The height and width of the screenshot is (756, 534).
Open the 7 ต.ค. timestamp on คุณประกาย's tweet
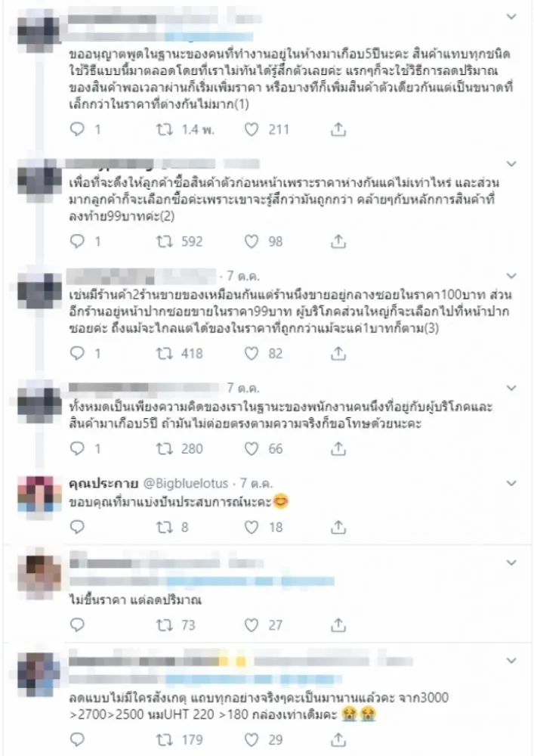point(257,483)
